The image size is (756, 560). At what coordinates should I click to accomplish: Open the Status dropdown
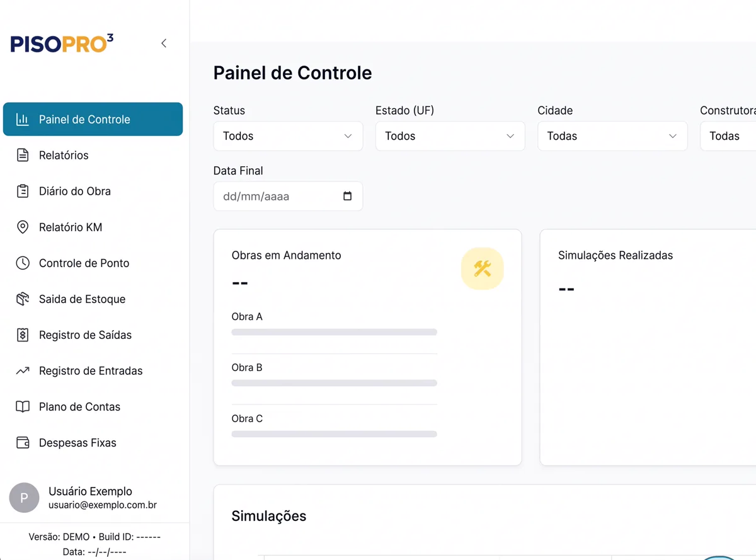tap(288, 136)
